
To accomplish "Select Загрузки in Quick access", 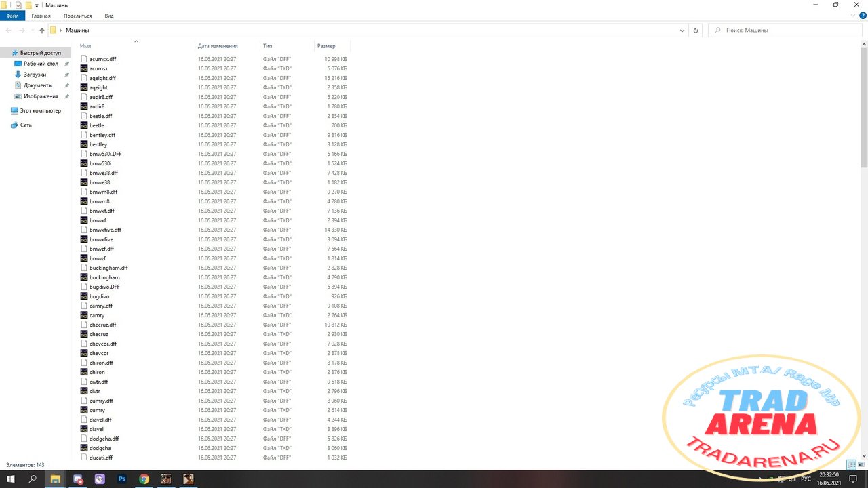I will click(x=35, y=75).
